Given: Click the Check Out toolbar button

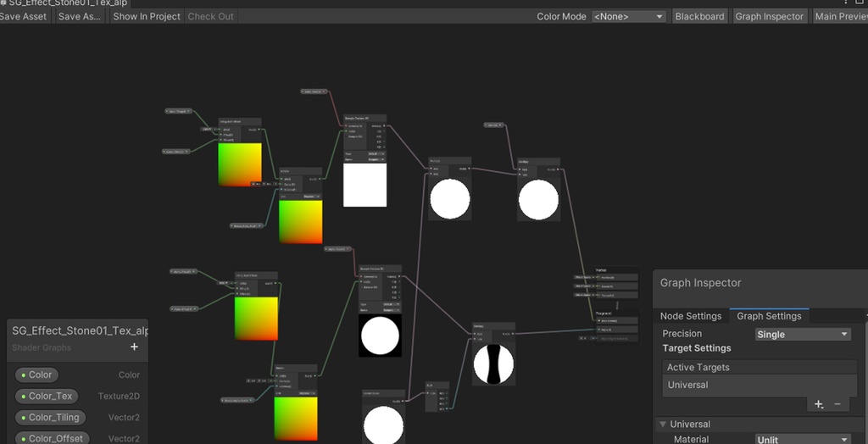Looking at the screenshot, I should click(x=210, y=16).
